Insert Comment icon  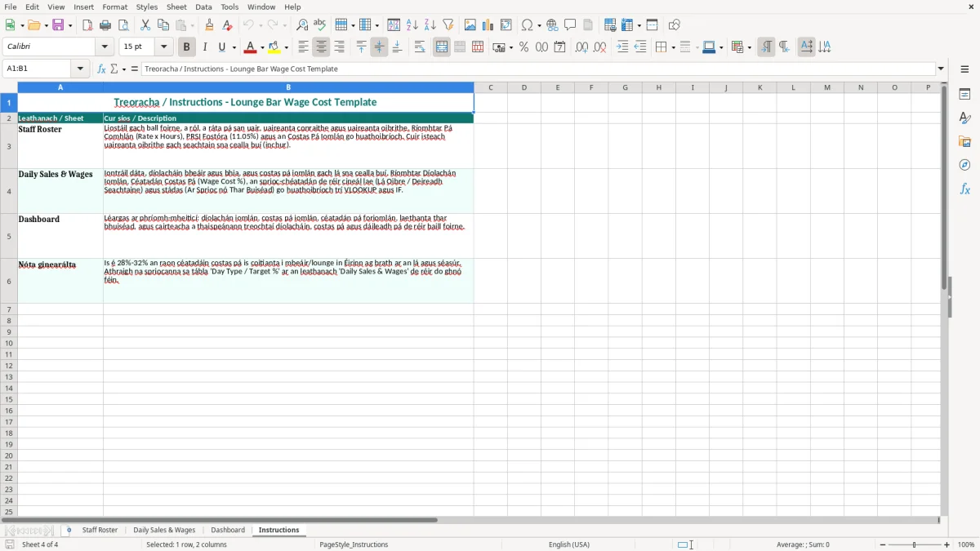point(570,25)
